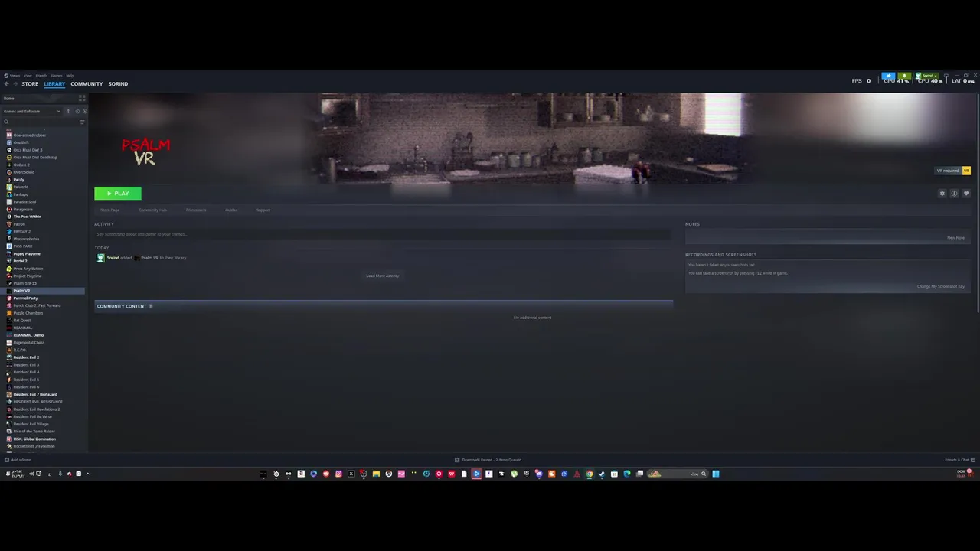Switch to collections grid view icon
The width and height of the screenshot is (980, 551).
(82, 98)
